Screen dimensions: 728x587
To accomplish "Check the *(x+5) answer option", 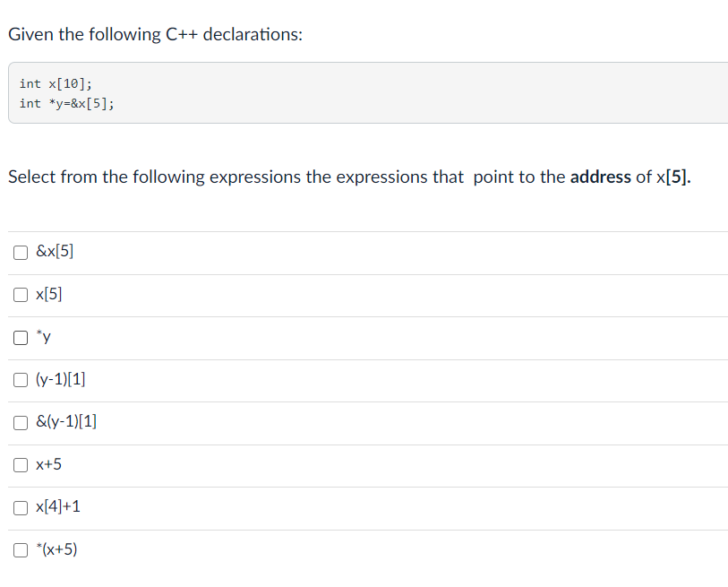I will (x=20, y=549).
